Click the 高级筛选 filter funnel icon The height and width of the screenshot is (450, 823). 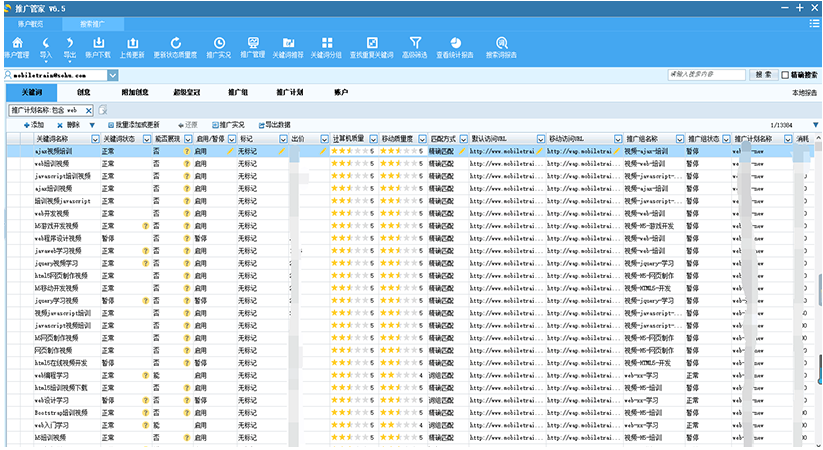pyautogui.click(x=414, y=47)
